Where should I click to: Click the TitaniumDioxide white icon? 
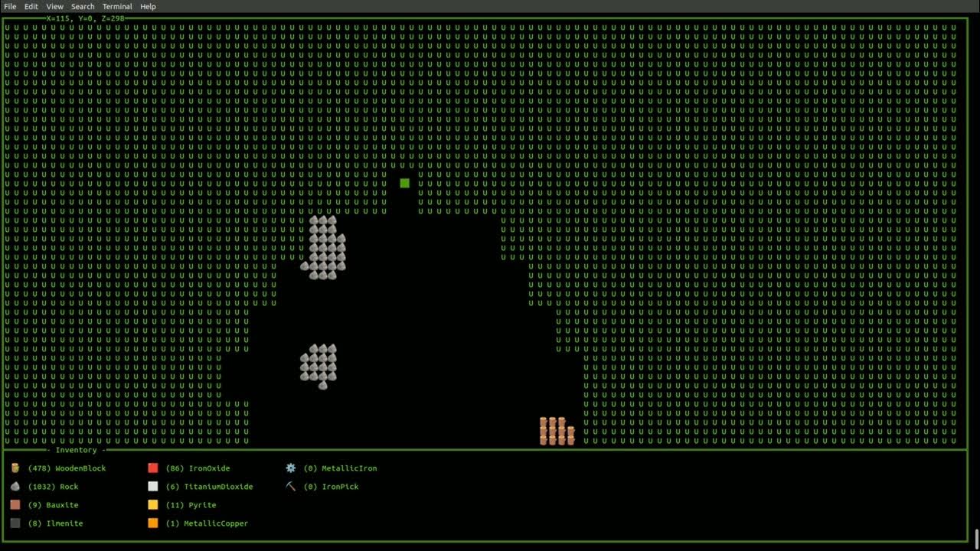point(153,486)
